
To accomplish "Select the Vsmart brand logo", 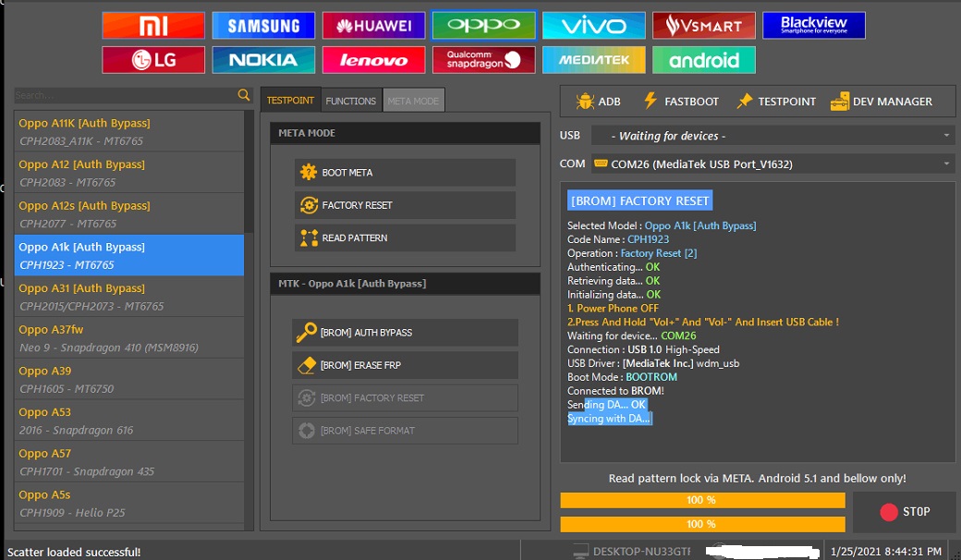I will coord(703,26).
